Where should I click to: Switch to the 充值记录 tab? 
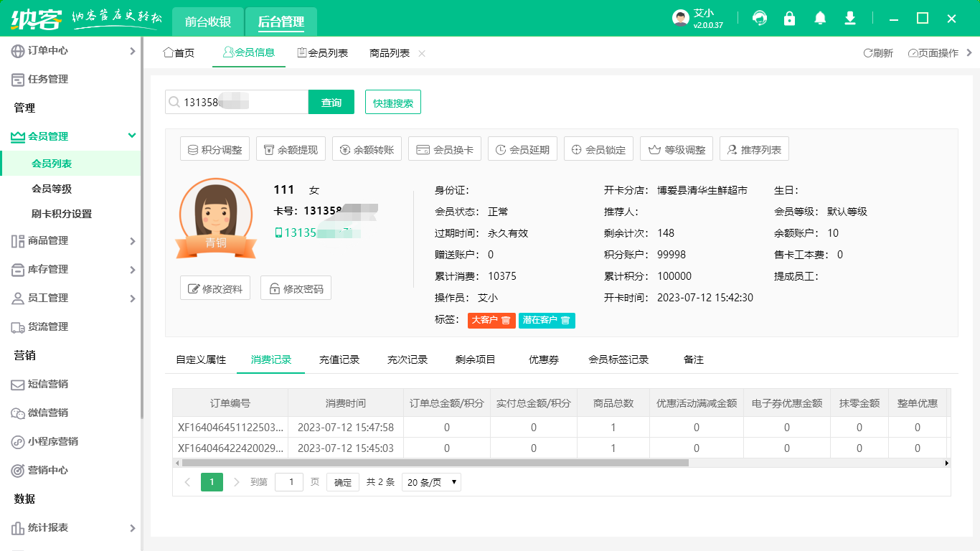coord(339,359)
